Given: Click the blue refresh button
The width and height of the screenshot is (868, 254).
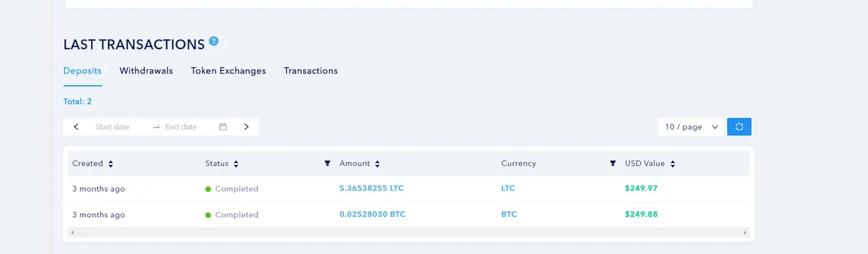Looking at the screenshot, I should pyautogui.click(x=739, y=127).
